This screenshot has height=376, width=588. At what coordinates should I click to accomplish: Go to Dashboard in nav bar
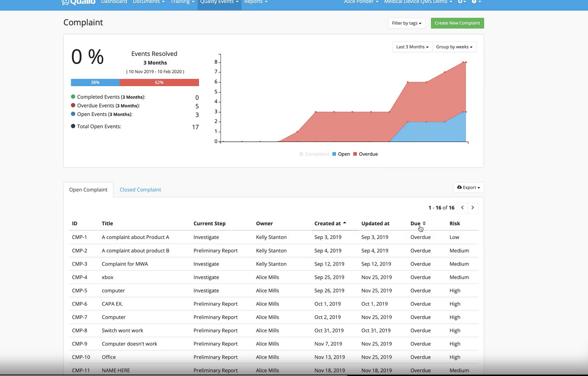tap(114, 2)
